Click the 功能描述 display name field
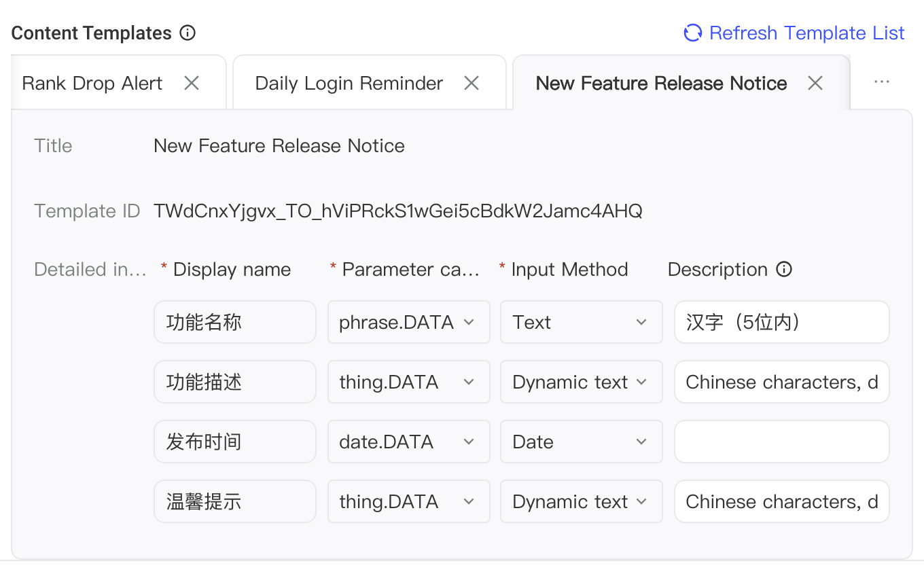924x572 pixels. (235, 382)
